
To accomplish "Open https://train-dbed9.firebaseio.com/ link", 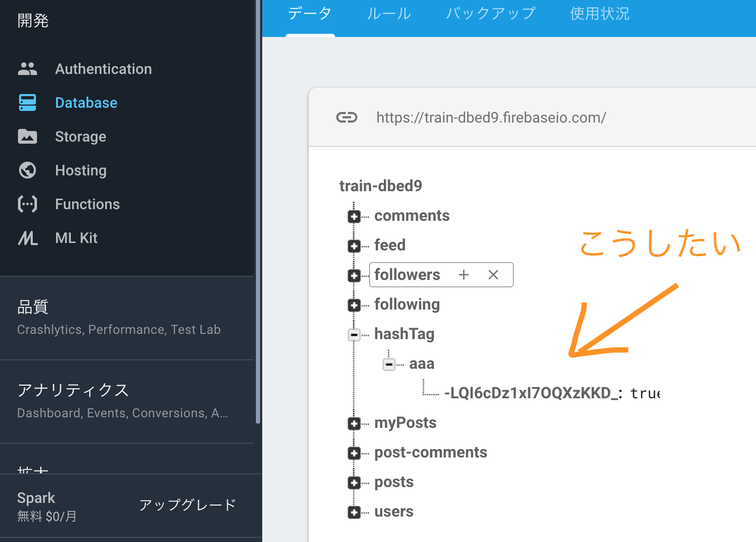I will [x=491, y=117].
